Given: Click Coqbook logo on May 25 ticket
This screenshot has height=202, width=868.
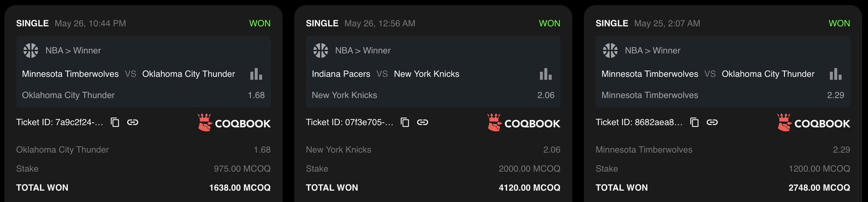Looking at the screenshot, I should click(x=813, y=123).
